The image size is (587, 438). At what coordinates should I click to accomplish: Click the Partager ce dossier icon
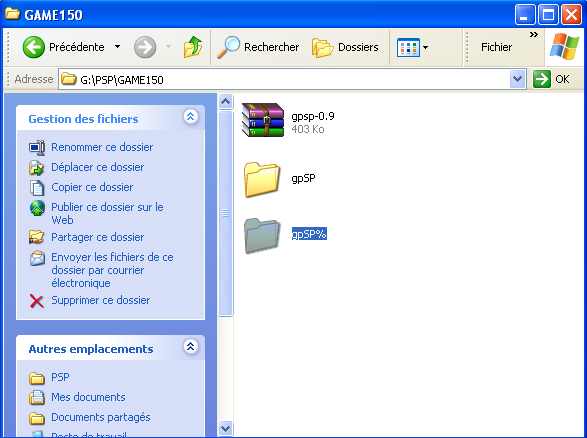click(x=37, y=237)
